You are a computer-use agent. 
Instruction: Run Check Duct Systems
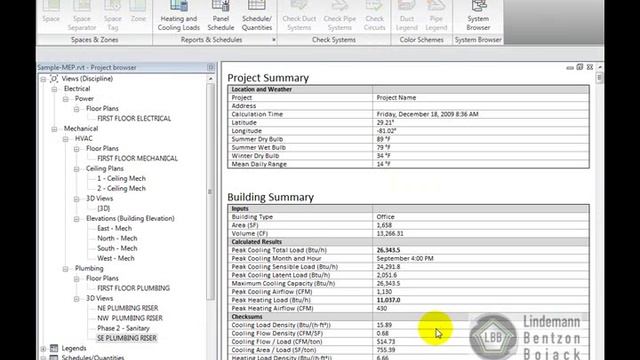299,16
